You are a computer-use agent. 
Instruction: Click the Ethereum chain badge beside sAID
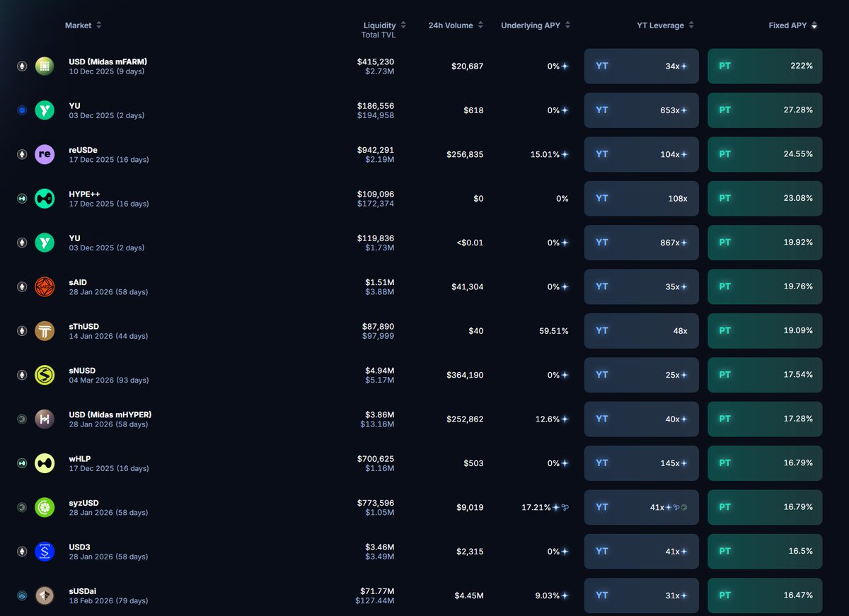[21, 286]
